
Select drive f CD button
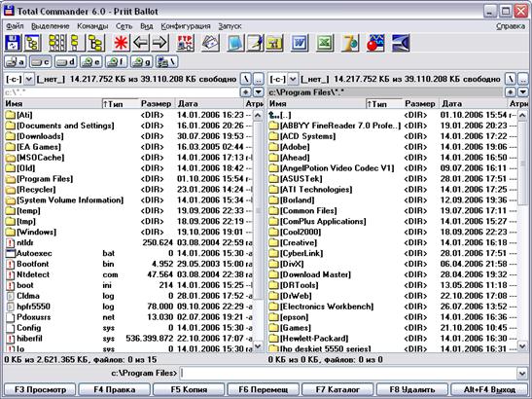117,62
